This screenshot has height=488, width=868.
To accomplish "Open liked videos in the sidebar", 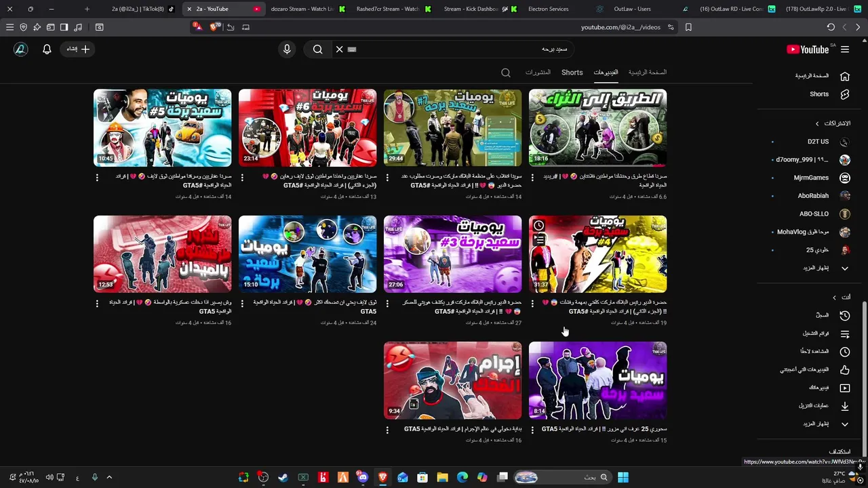I will pos(814,369).
